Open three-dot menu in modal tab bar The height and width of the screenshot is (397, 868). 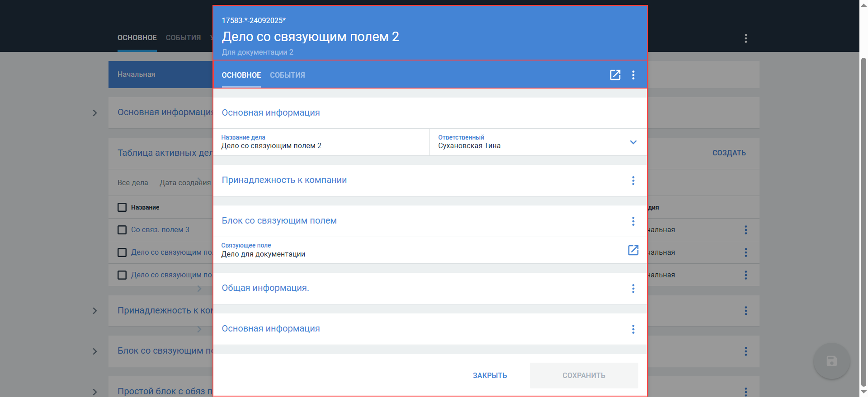(x=633, y=75)
